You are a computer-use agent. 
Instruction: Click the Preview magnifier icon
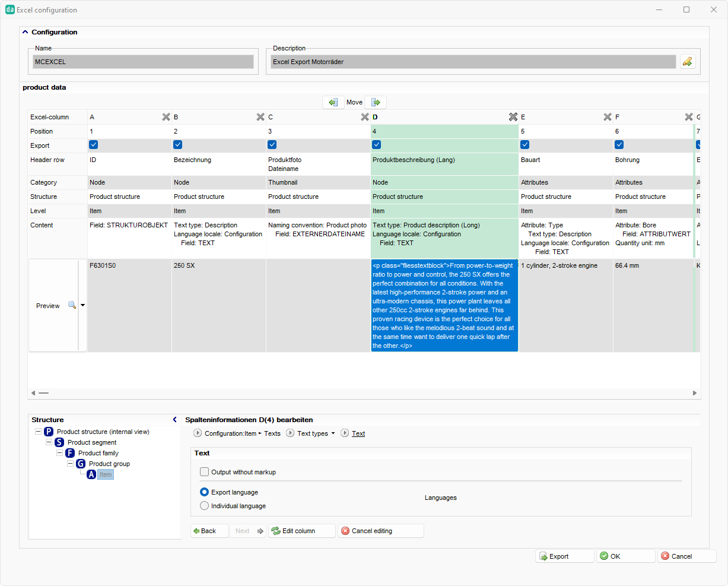72,305
